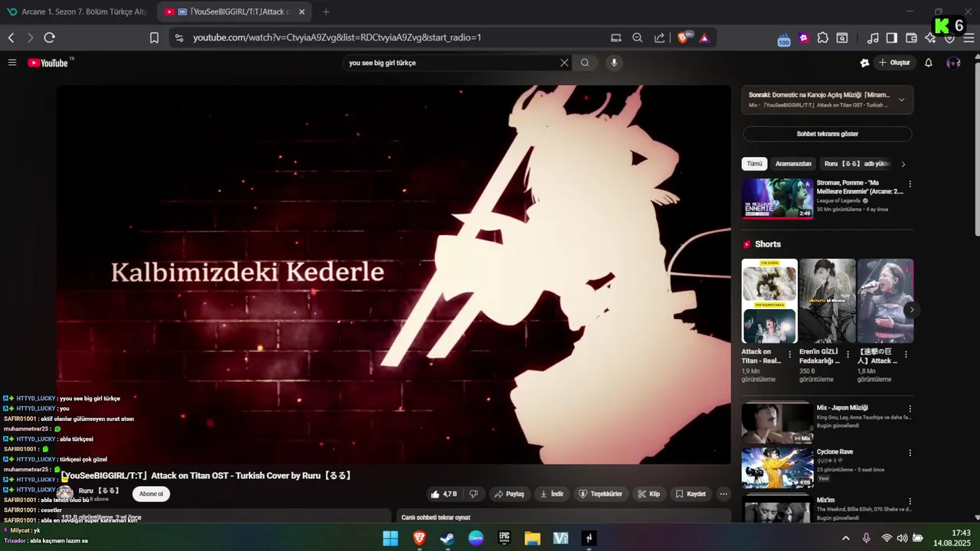Clear the search box with the X
The height and width of the screenshot is (551, 980).
pyautogui.click(x=564, y=63)
